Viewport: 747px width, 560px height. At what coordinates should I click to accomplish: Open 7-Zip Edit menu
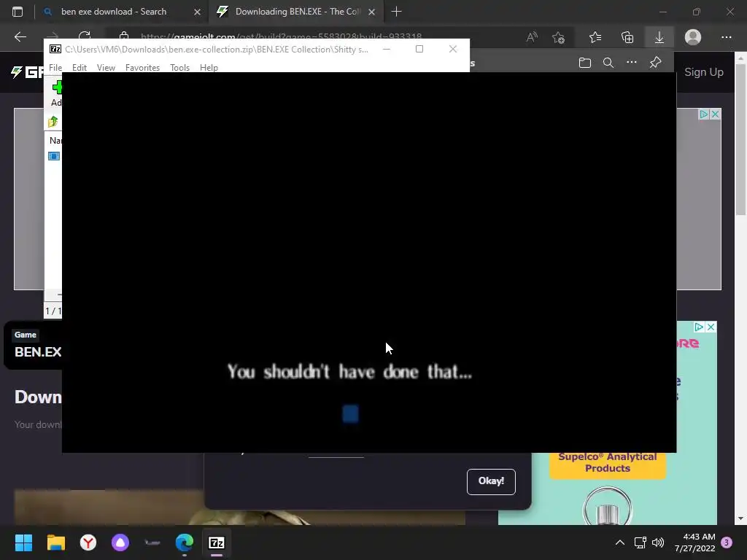79,68
